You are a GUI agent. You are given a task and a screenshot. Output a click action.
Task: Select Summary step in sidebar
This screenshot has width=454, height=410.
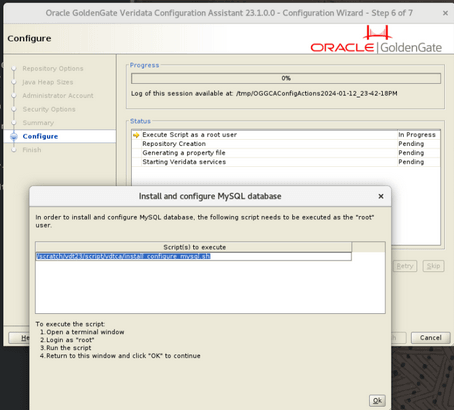click(38, 123)
